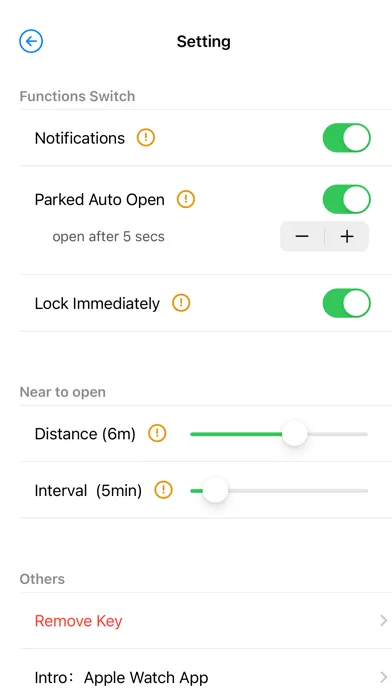The height and width of the screenshot is (696, 392).
Task: Tap the Parked Auto Open label
Action: point(99,200)
